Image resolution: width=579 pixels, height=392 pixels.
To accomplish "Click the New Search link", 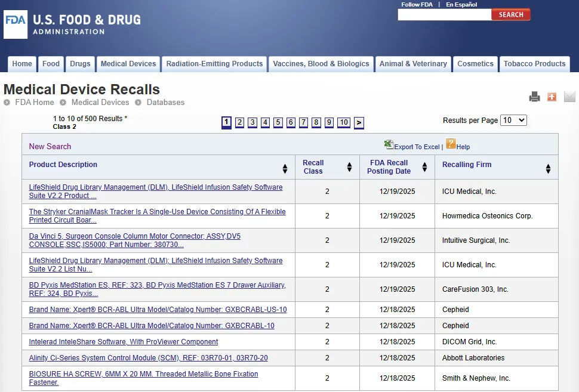I will point(50,146).
